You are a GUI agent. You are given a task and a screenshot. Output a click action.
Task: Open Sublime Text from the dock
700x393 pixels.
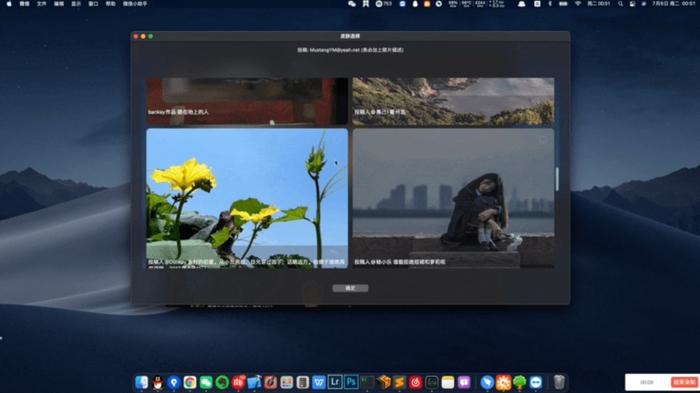(x=399, y=382)
